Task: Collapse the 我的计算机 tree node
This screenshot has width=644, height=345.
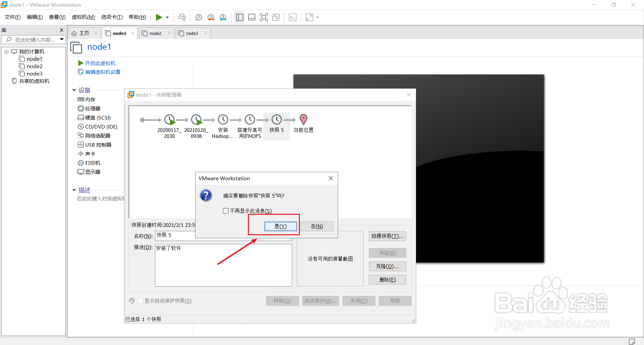Action: (6, 51)
